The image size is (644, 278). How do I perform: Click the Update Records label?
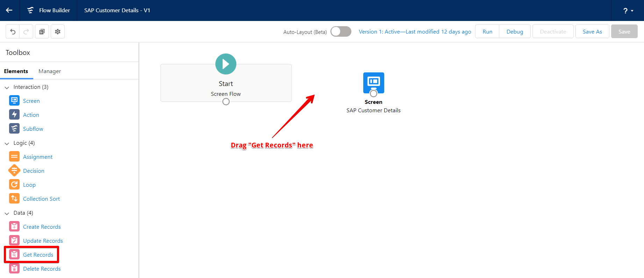pyautogui.click(x=43, y=241)
